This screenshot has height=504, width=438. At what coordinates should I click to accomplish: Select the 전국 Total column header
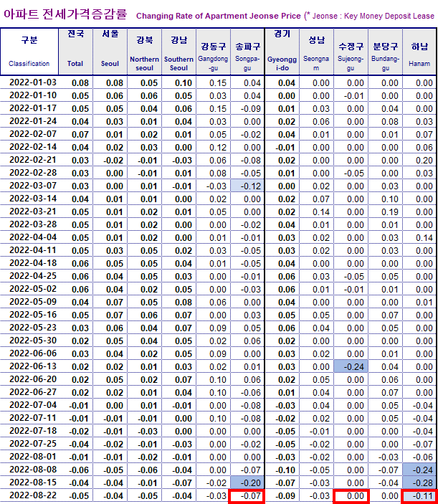(76, 52)
